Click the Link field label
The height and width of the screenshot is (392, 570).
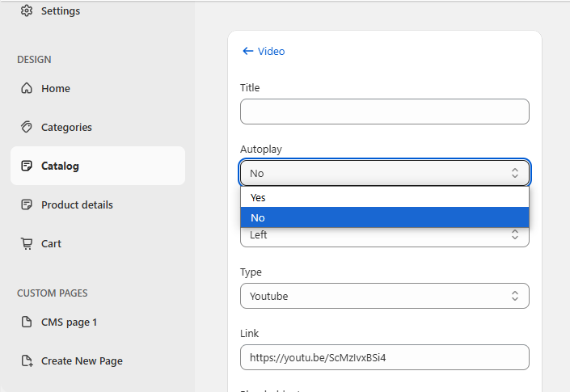click(x=249, y=333)
